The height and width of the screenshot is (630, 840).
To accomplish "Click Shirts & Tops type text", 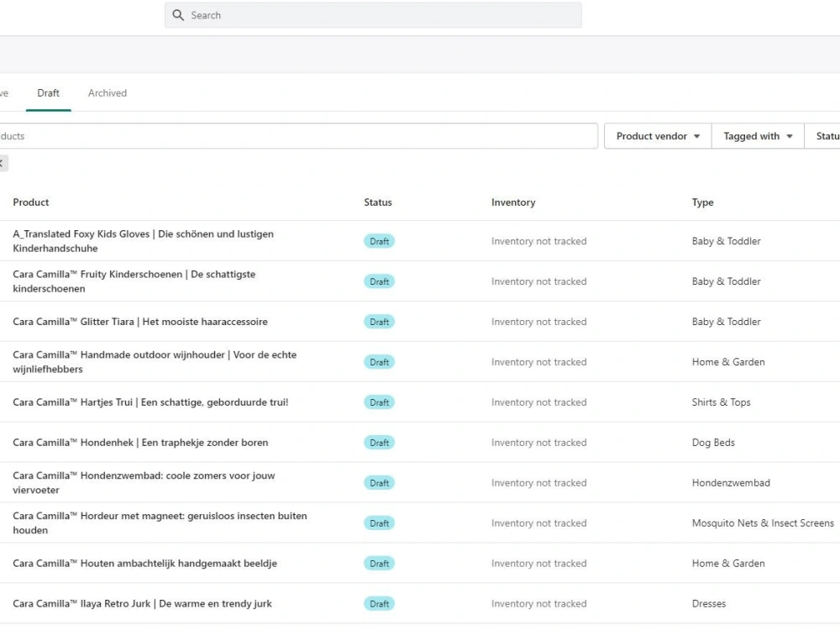I will (721, 402).
